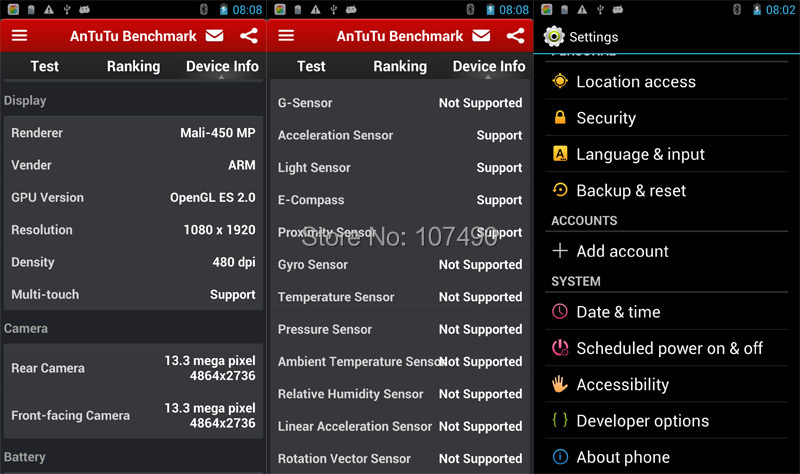The height and width of the screenshot is (474, 800).
Task: Tap the Accessibility hand icon
Action: (x=560, y=384)
